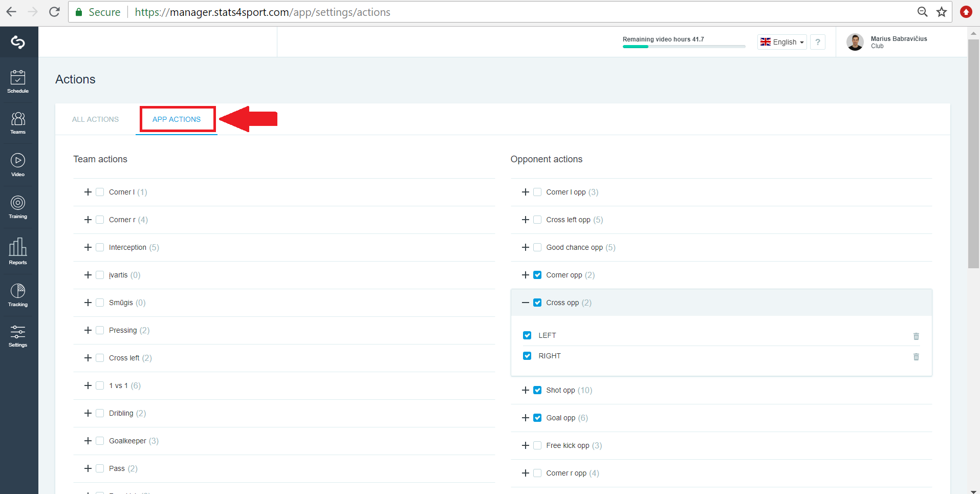
Task: Check the Goalkeeper checkbox
Action: pyautogui.click(x=100, y=441)
